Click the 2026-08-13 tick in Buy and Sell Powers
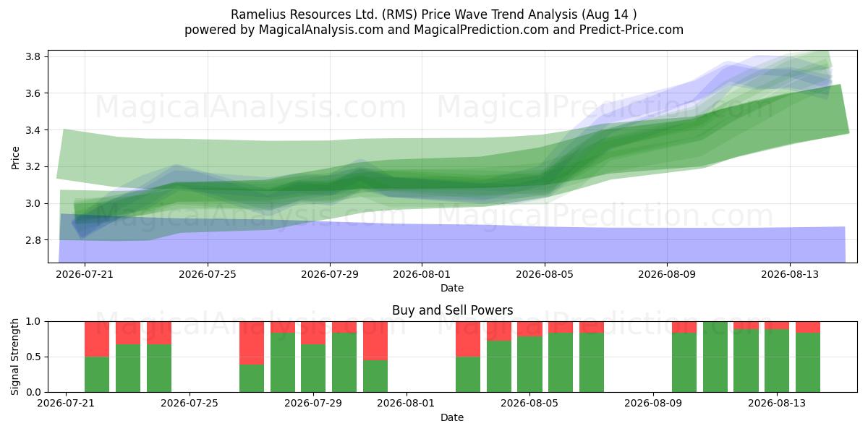This screenshot has width=868, height=434. [x=777, y=404]
